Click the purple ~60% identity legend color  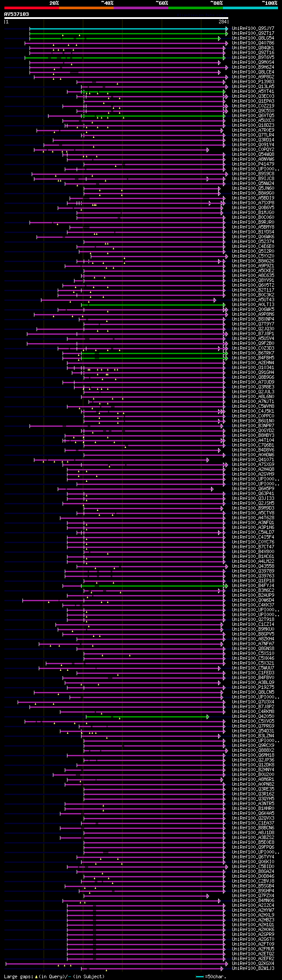tap(141, 7)
